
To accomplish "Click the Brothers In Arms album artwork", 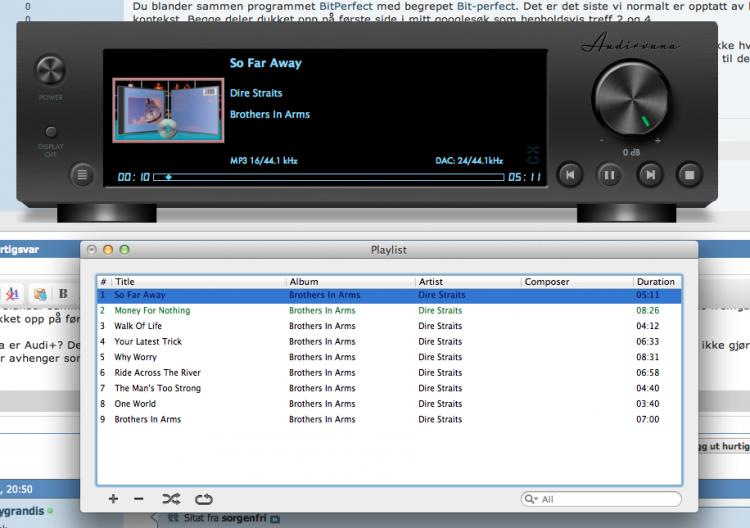I will pos(168,110).
